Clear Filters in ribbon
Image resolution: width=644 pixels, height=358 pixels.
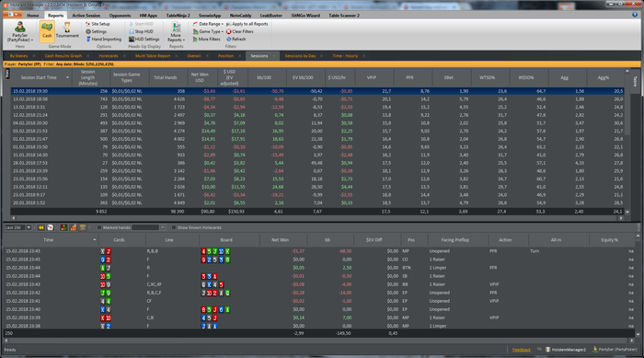tap(240, 31)
